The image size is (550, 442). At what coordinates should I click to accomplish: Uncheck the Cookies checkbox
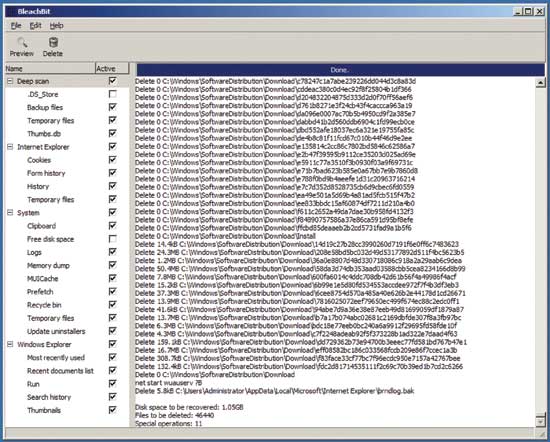[113, 160]
